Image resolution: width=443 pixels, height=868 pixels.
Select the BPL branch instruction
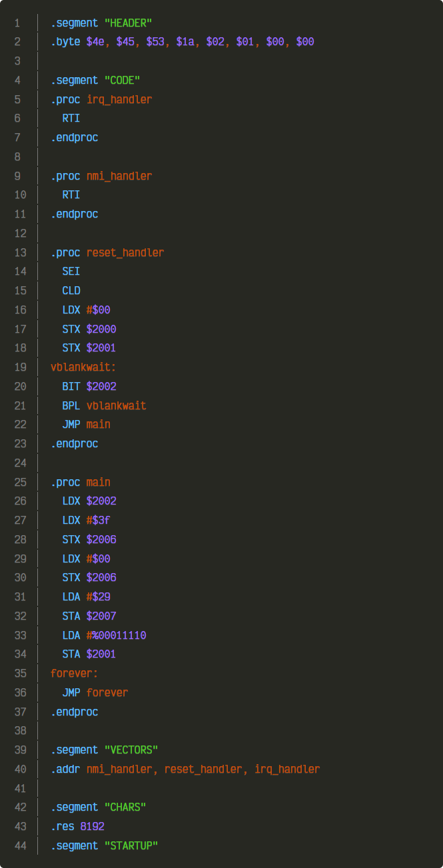(71, 405)
